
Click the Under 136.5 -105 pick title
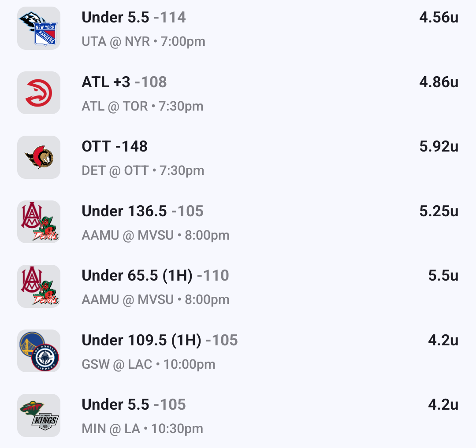(x=142, y=211)
